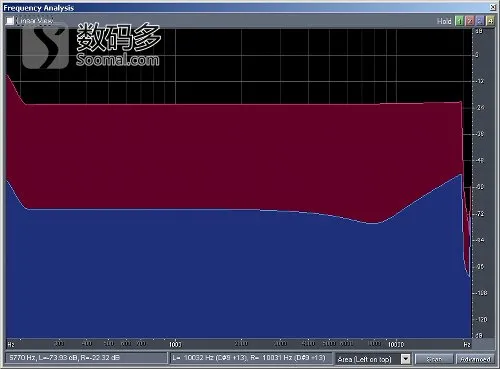This screenshot has width=500, height=369.
Task: Open the Advanced options button
Action: tap(475, 359)
